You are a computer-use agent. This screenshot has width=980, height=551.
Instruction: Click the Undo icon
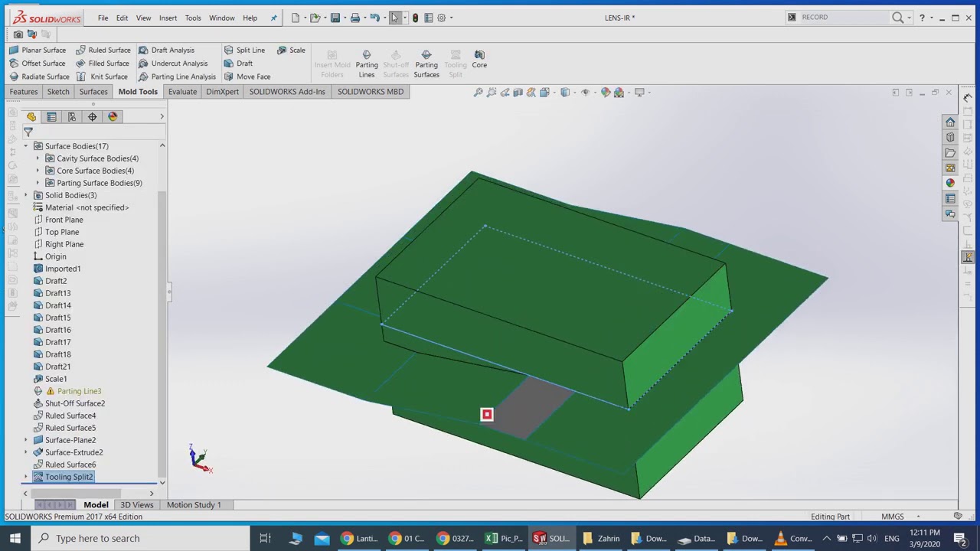pyautogui.click(x=374, y=18)
